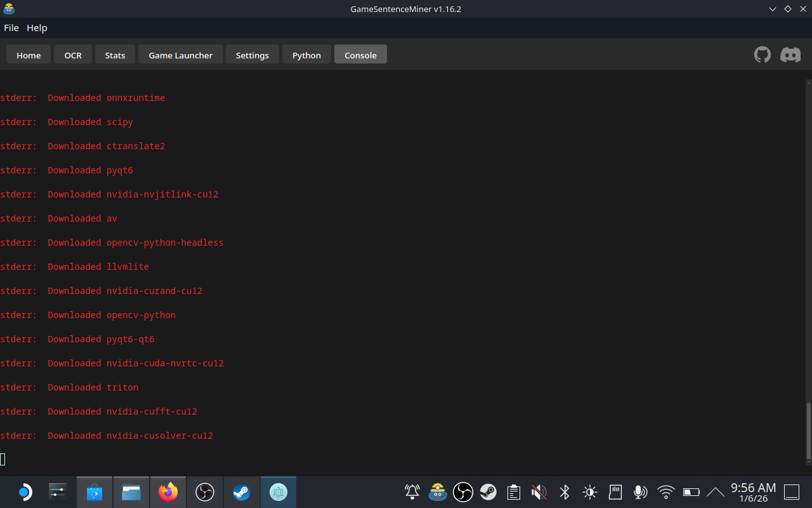Switch to the OCR tab
The image size is (812, 508).
[x=72, y=55]
